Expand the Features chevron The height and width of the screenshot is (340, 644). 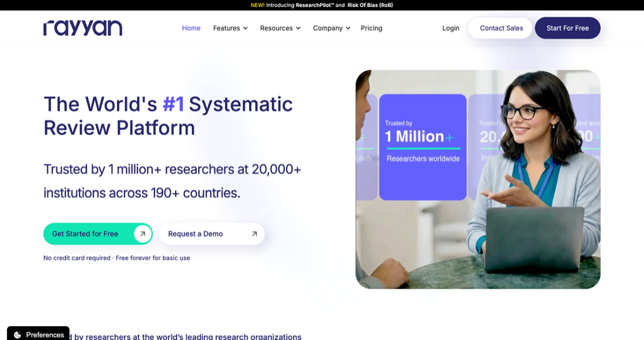[245, 28]
